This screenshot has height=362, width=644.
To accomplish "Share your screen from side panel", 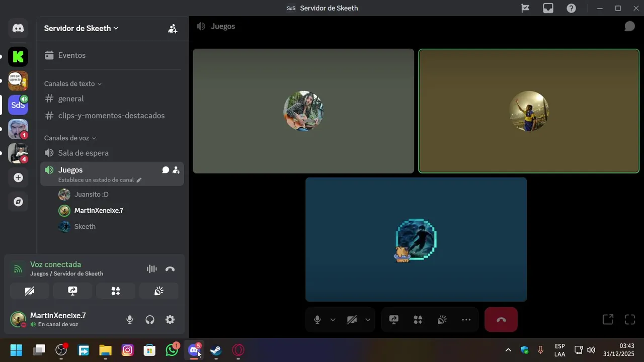I will point(72,291).
